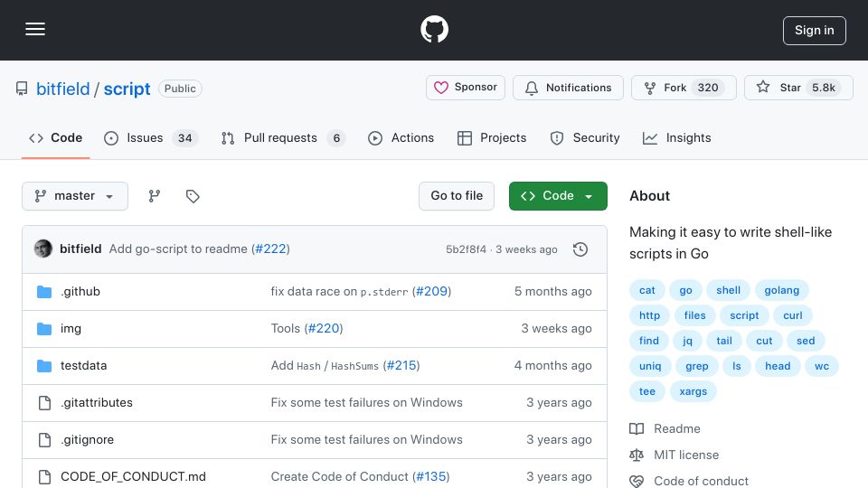View commit history via clock icon
868x488 pixels.
click(580, 249)
